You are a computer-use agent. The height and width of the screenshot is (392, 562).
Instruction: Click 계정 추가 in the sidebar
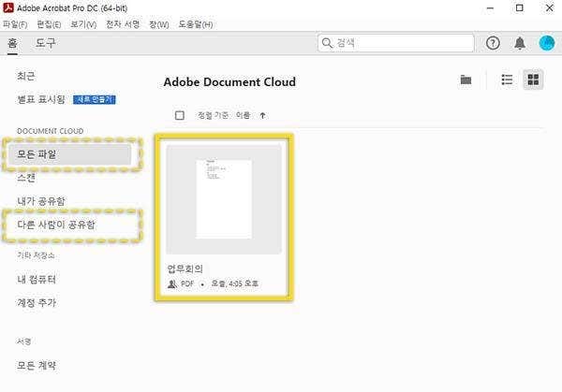[37, 303]
